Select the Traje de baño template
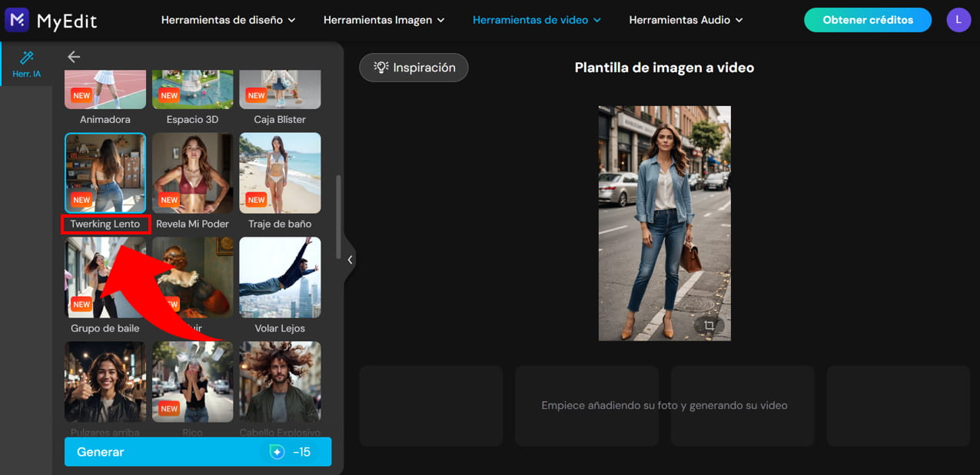The height and width of the screenshot is (475, 980). [280, 172]
